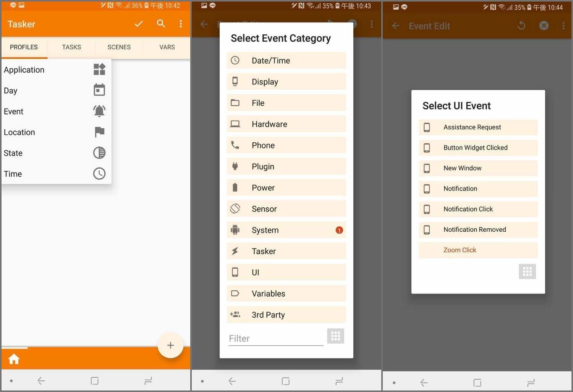573x392 pixels.
Task: Choose Location from the profile menu
Action: pos(56,132)
